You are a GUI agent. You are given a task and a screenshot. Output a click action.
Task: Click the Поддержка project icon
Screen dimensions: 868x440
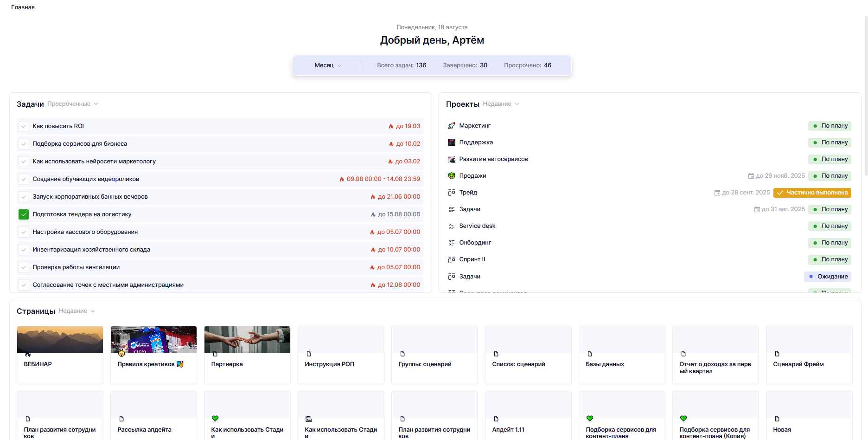click(x=452, y=142)
